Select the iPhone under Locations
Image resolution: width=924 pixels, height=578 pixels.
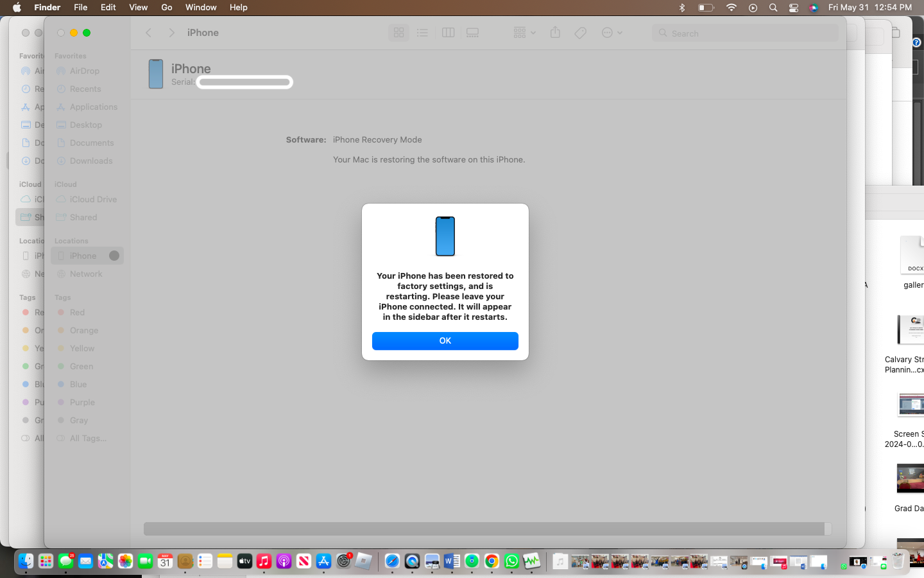[x=82, y=255]
